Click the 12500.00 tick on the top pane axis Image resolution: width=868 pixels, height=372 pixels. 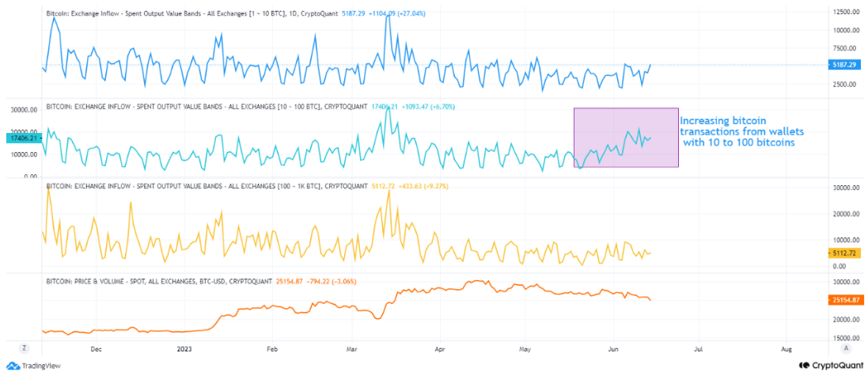point(846,12)
